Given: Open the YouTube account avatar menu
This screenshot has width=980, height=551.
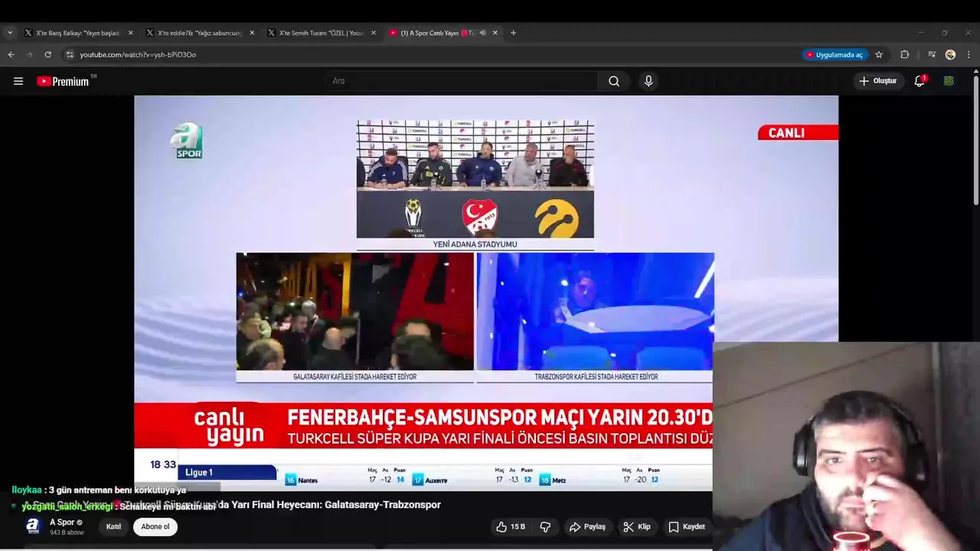Looking at the screenshot, I should point(949,80).
